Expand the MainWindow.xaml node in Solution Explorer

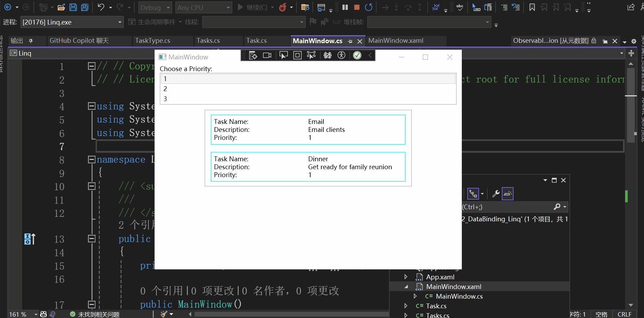[x=406, y=287]
